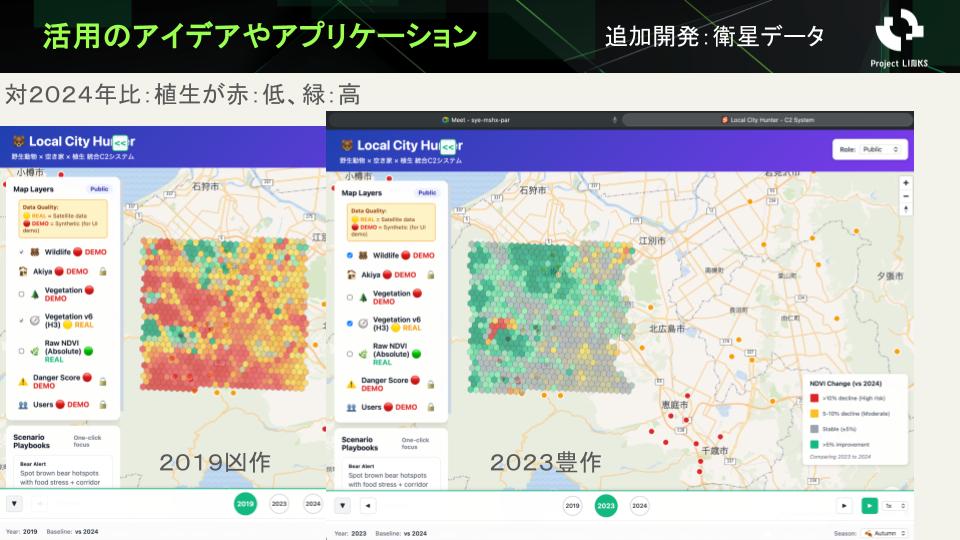Toggle the Vegetation DEMO checkbox in the 2019 screenshot
The height and width of the screenshot is (540, 960).
tap(21, 294)
